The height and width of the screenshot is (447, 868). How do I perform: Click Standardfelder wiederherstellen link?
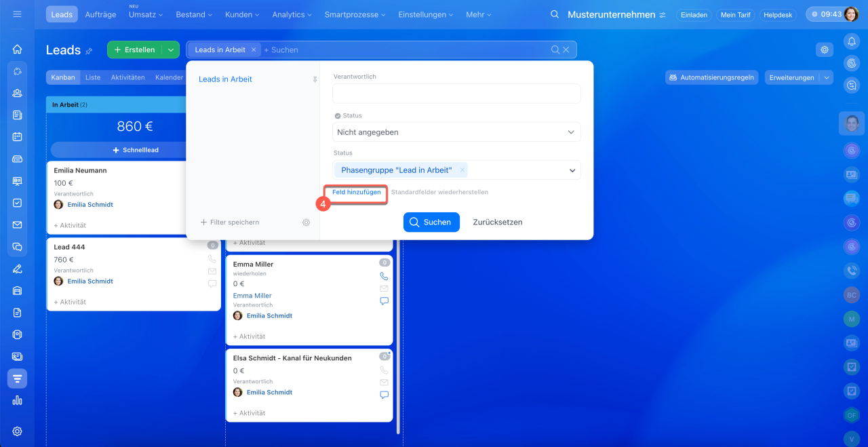click(439, 193)
